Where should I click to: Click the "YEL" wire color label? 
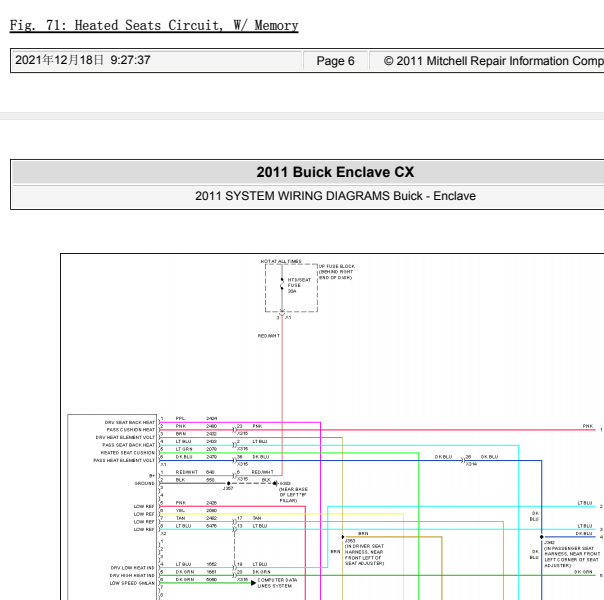pos(180,511)
